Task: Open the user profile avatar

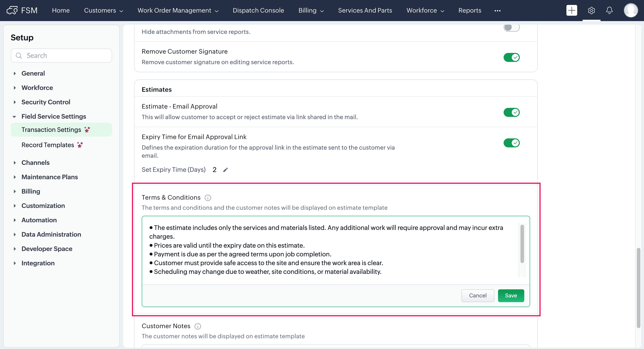Action: tap(631, 10)
